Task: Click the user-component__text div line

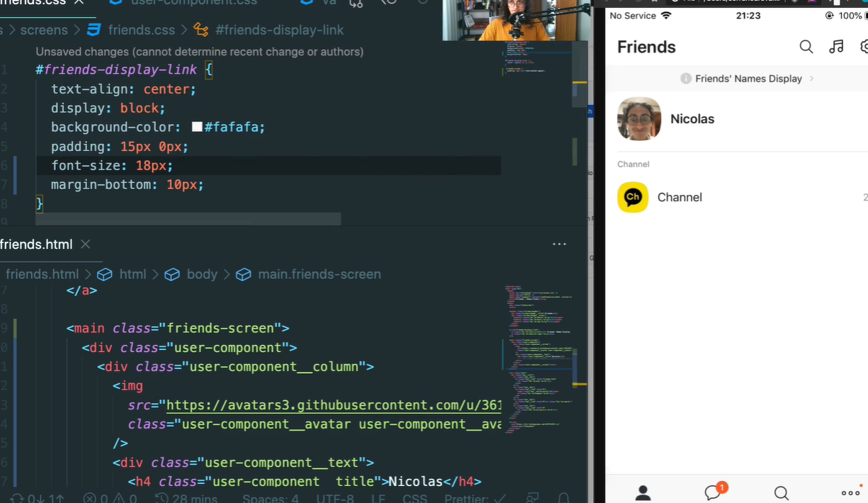Action: 243,463
